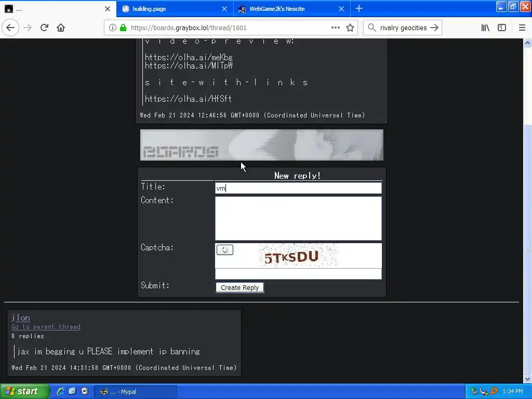Close the WebGame2k's Neocite tab
Screen dimensions: 532x399
pyautogui.click(x=341, y=9)
